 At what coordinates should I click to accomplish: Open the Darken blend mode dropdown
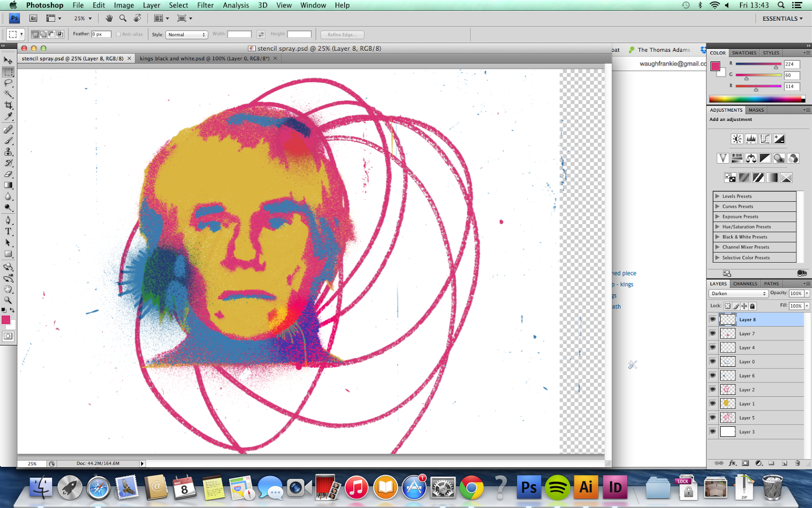pyautogui.click(x=738, y=294)
